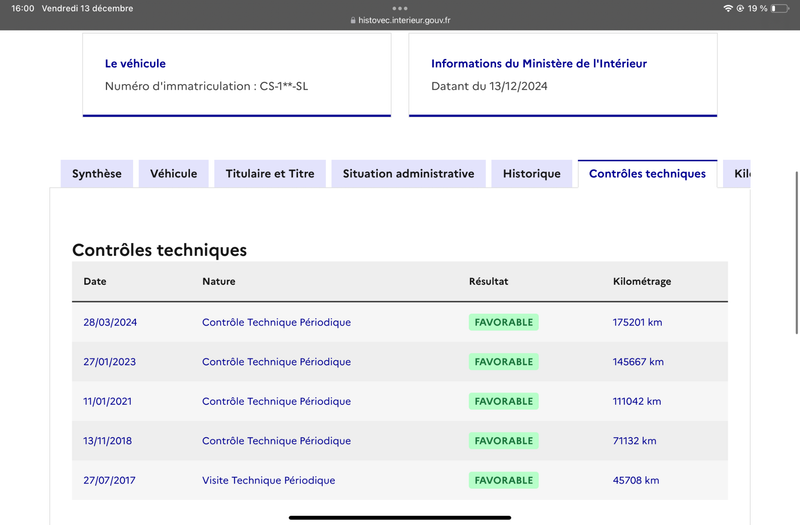This screenshot has height=525, width=800.
Task: Click the Date column header
Action: tap(95, 282)
